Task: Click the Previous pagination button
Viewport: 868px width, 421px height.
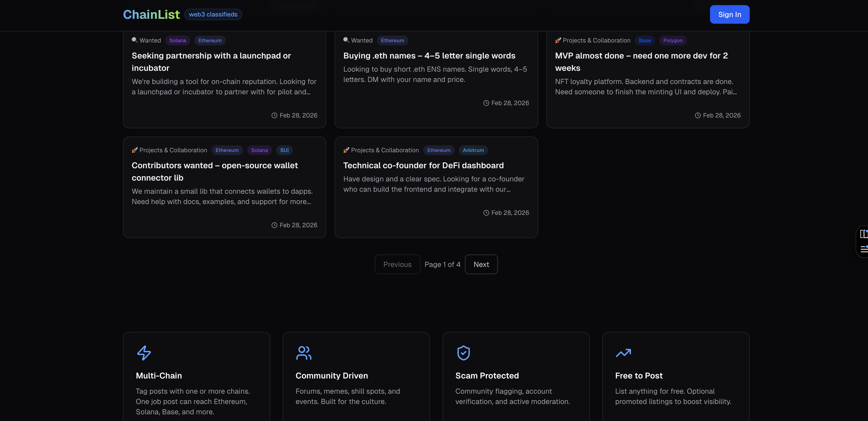Action: pos(397,264)
